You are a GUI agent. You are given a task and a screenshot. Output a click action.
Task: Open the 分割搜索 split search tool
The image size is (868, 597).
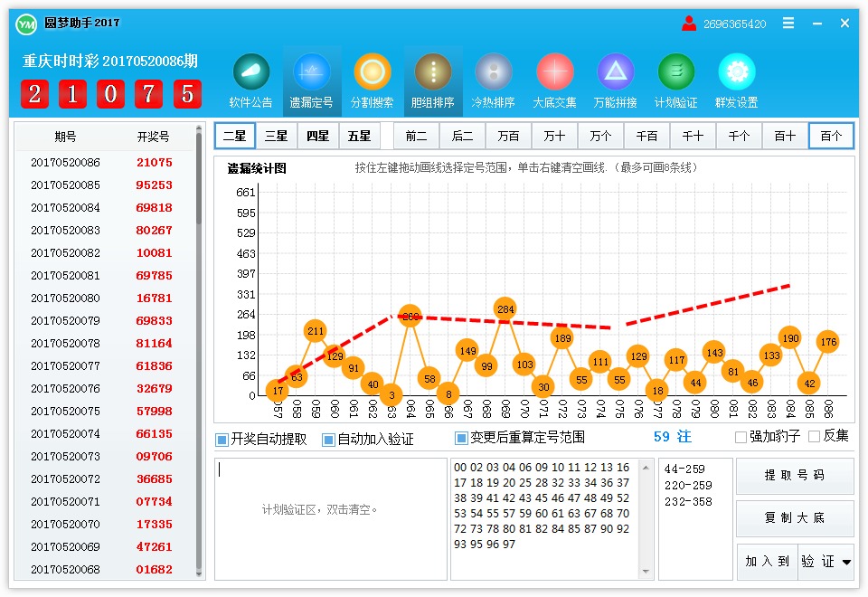click(372, 80)
